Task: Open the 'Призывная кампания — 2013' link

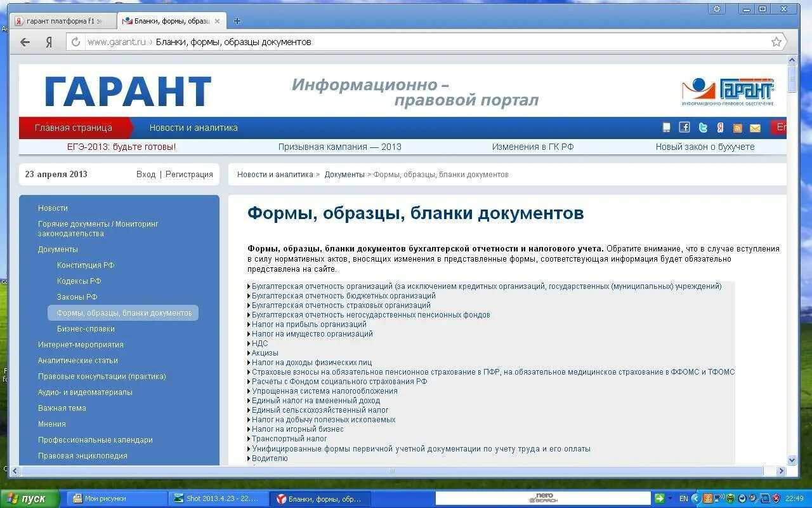Action: (339, 147)
